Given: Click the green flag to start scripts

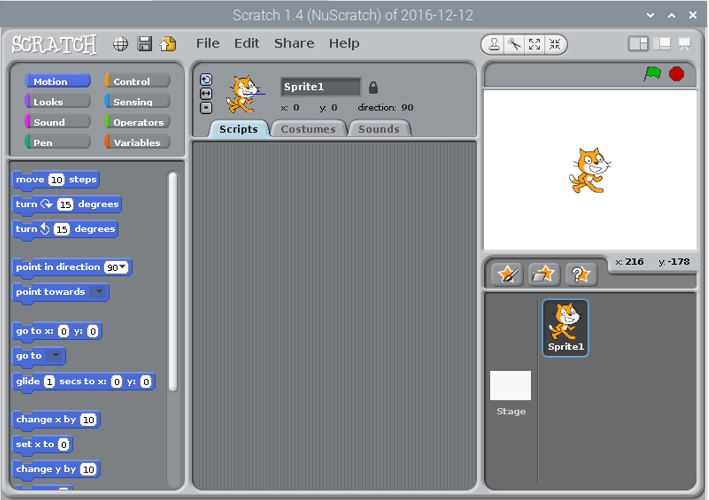Looking at the screenshot, I should pos(652,74).
